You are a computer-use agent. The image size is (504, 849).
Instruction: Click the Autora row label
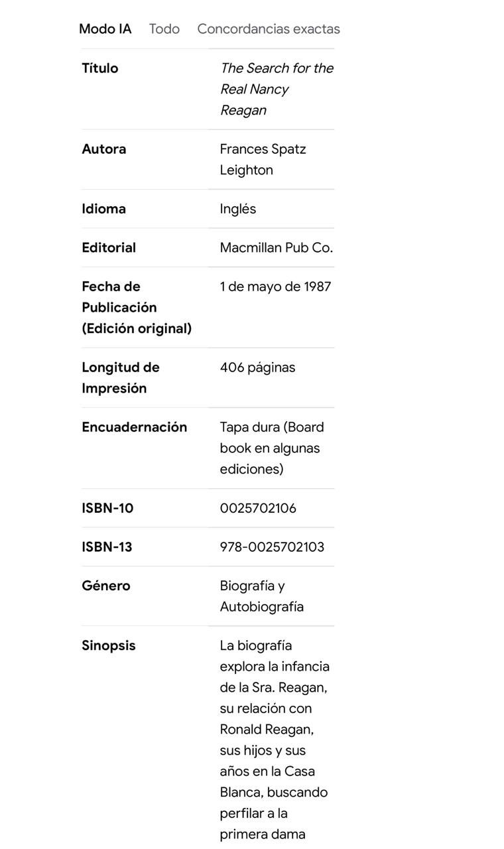click(103, 149)
